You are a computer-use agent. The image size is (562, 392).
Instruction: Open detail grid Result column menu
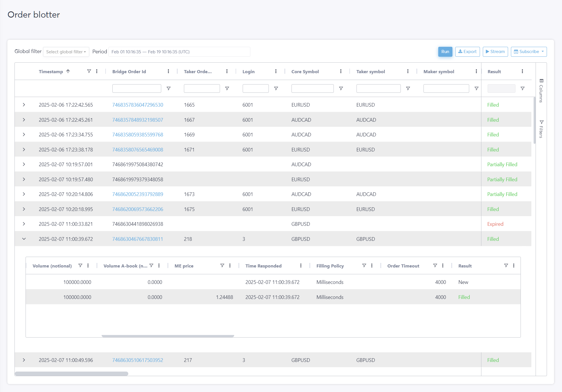514,265
